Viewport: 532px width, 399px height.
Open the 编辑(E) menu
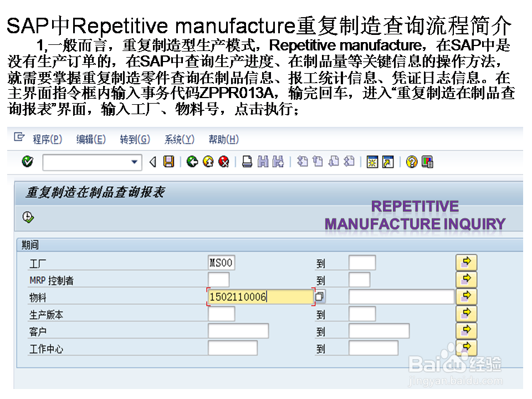90,139
